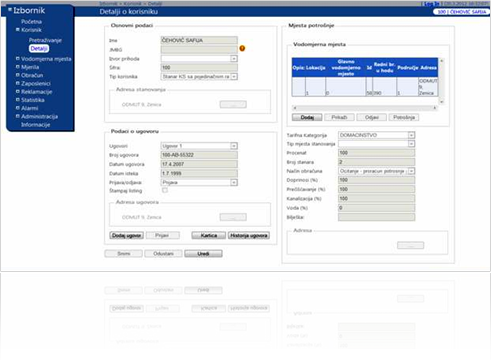Viewport: 491px width, 360px height.
Task: Open Historija ugovora
Action: coord(249,236)
